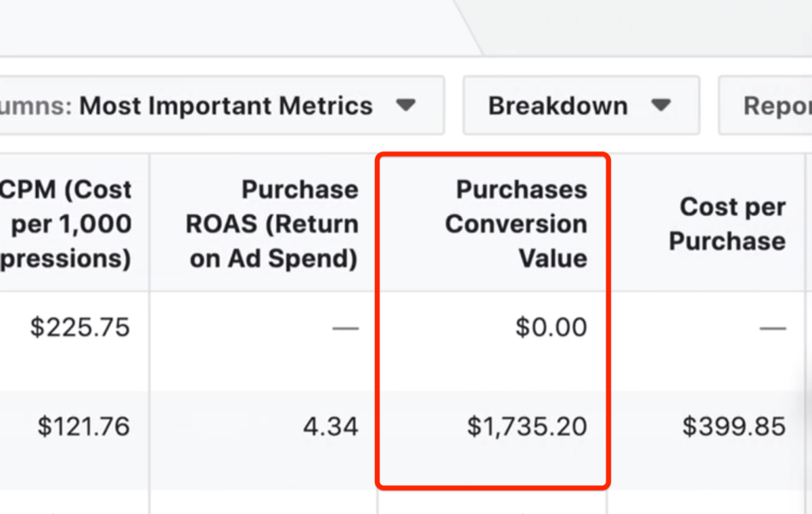Click Purchases Conversion Value column header
This screenshot has width=812, height=514.
516,224
